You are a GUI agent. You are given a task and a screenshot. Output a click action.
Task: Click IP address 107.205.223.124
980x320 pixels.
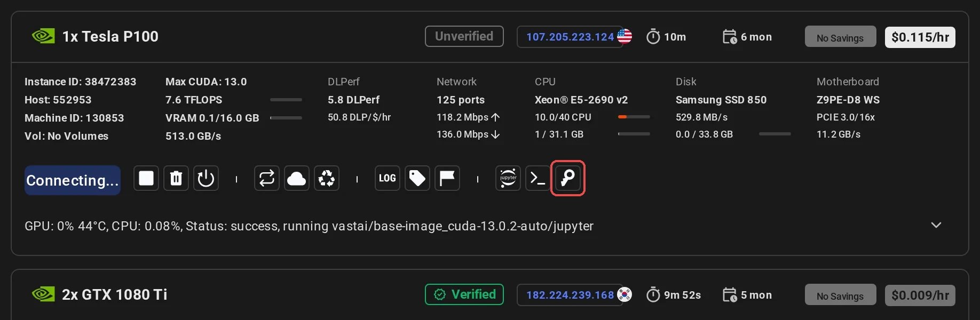570,37
